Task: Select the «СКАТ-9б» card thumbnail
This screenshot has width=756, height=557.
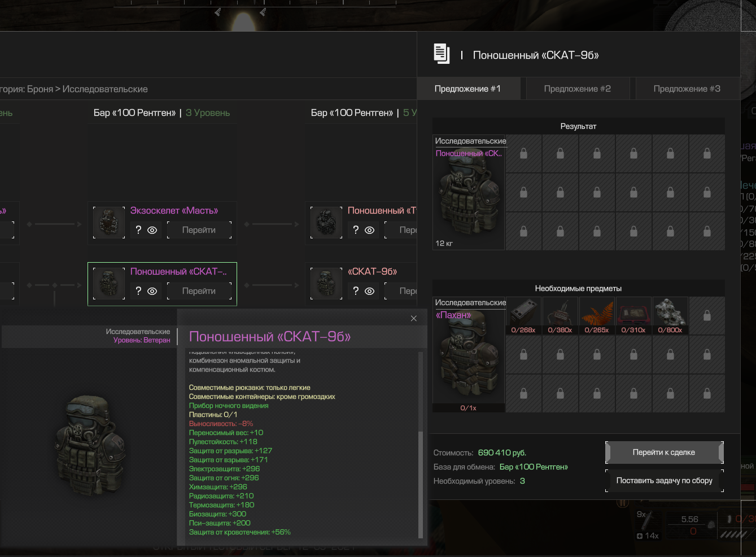Action: click(326, 283)
